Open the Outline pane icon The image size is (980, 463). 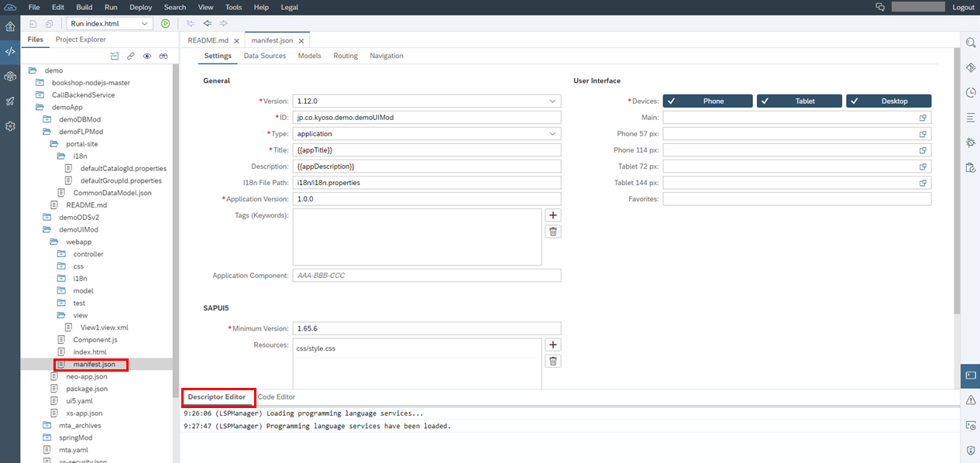click(970, 118)
